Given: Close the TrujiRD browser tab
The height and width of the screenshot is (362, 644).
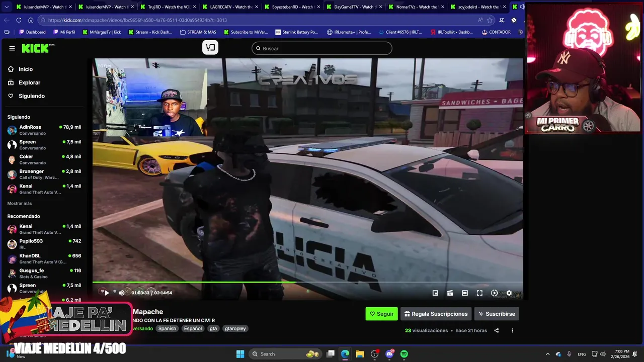Looking at the screenshot, I should [194, 7].
